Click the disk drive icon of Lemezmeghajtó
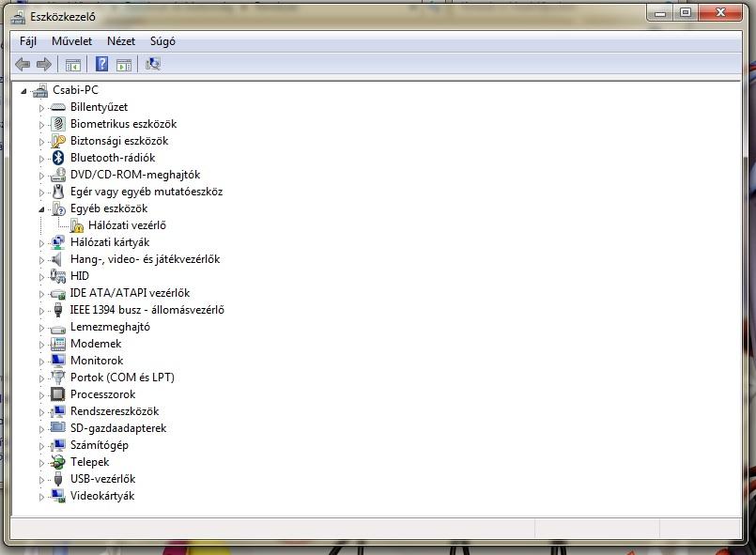The height and width of the screenshot is (555, 756). [x=58, y=330]
